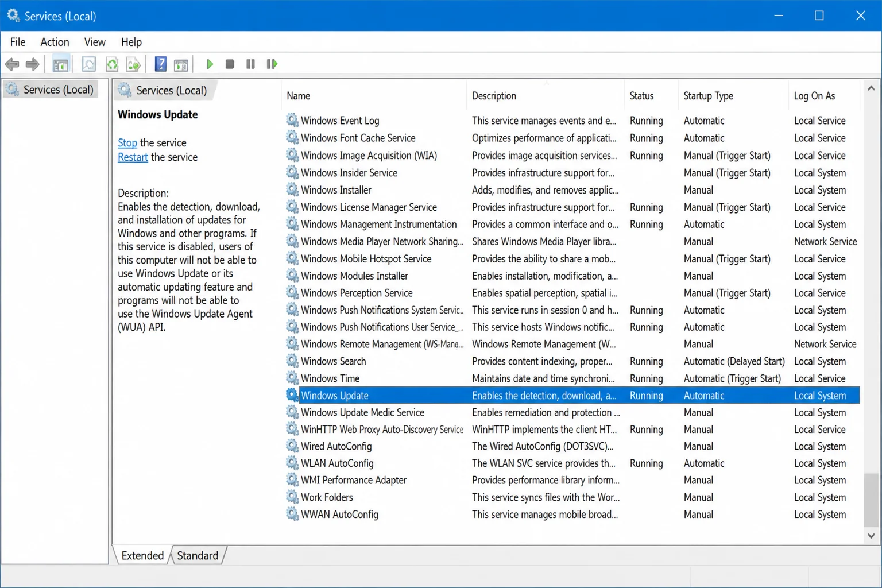Switch to the Standard tab

point(198,555)
